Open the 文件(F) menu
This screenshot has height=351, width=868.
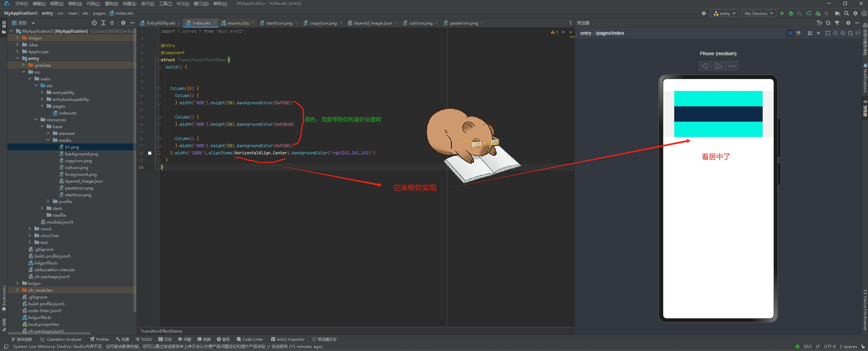tap(21, 3)
